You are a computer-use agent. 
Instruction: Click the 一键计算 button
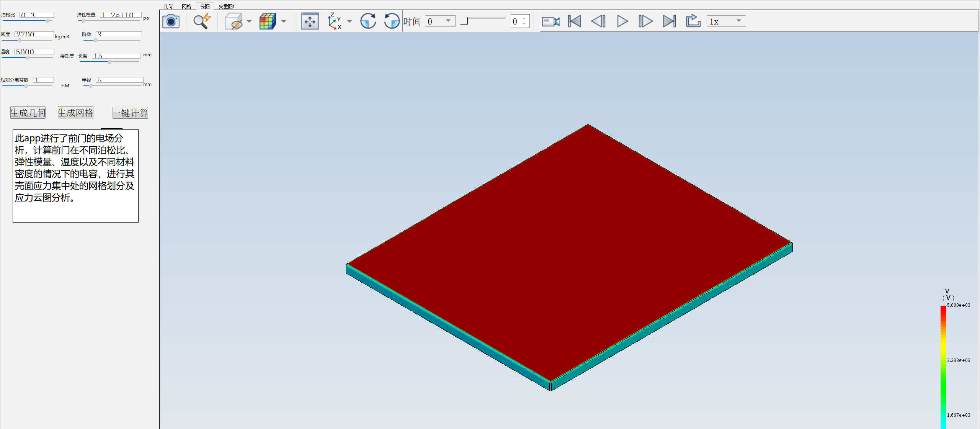[130, 113]
